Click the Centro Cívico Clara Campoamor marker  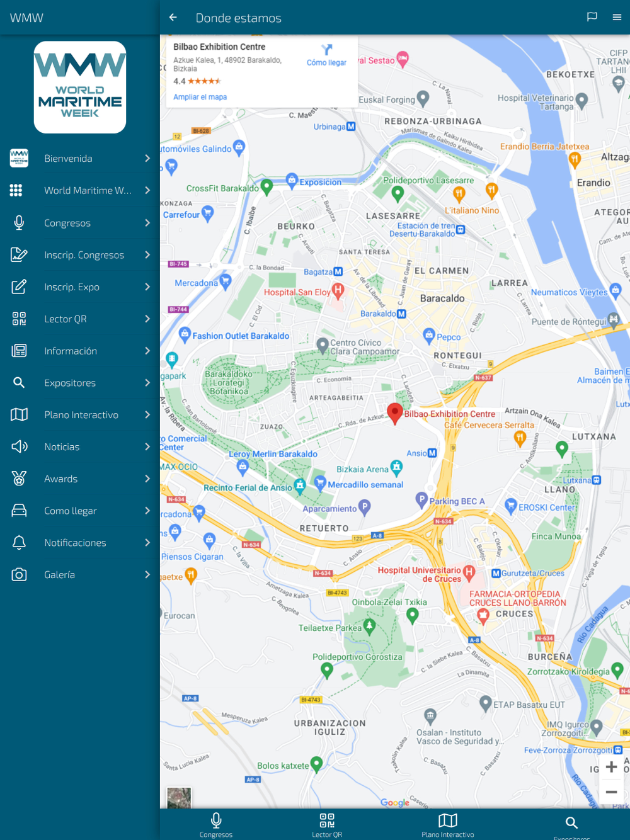(x=323, y=344)
